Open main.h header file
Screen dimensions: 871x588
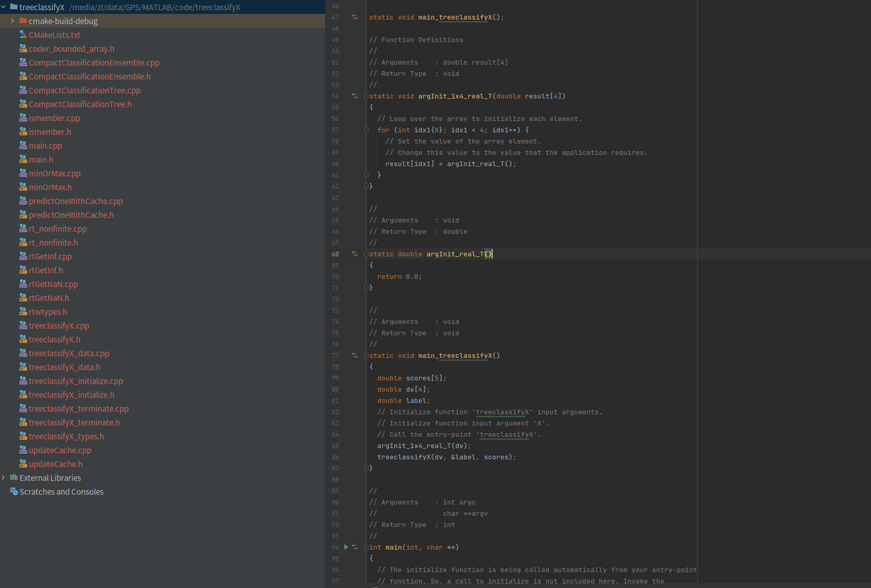click(41, 159)
